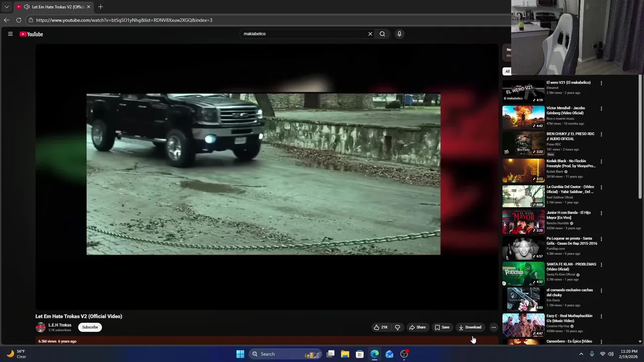
Task: Go to the YouTube home logo
Action: [31, 34]
